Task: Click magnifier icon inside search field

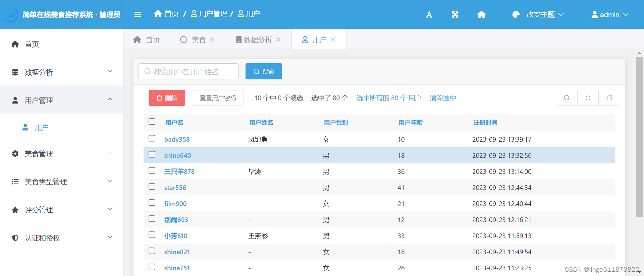Action: click(x=147, y=71)
